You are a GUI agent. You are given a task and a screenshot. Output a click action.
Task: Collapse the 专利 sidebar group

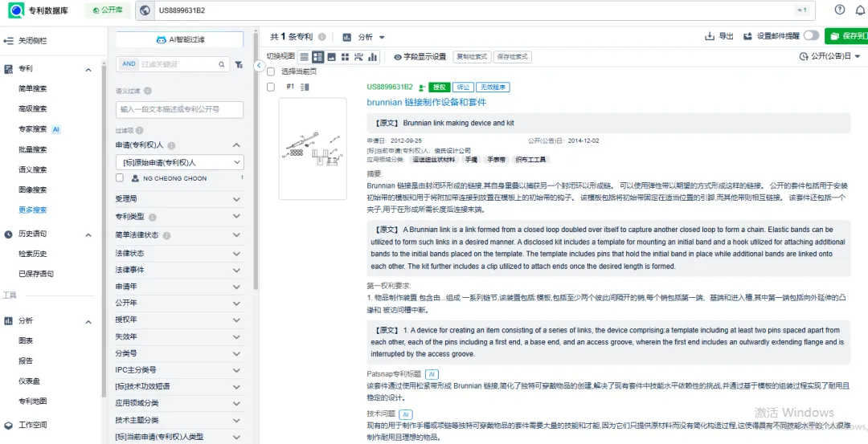[88, 70]
